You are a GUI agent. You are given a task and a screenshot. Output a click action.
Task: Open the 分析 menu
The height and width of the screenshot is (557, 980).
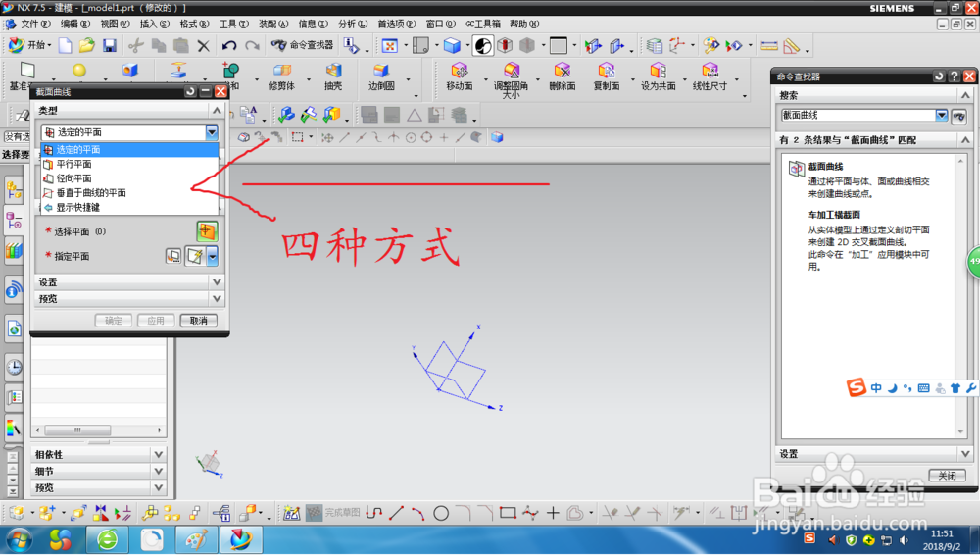(x=353, y=24)
